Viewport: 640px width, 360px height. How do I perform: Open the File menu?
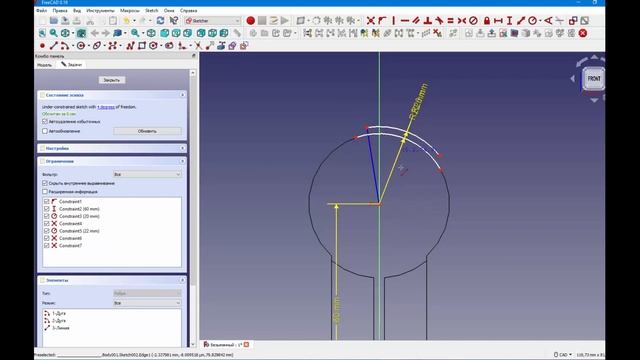pyautogui.click(x=42, y=11)
